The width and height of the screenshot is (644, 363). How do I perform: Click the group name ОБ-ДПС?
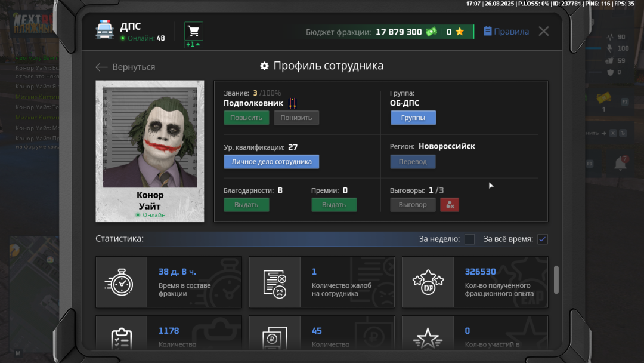point(404,103)
